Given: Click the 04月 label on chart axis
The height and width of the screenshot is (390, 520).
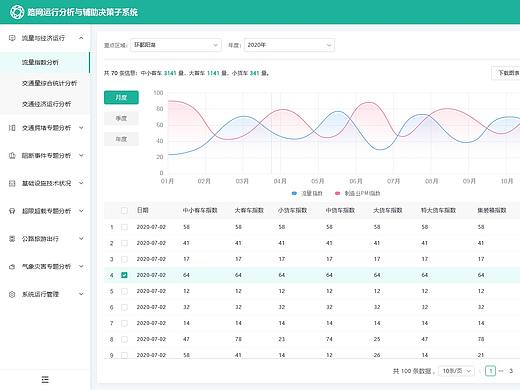Looking at the screenshot, I should pyautogui.click(x=280, y=181).
